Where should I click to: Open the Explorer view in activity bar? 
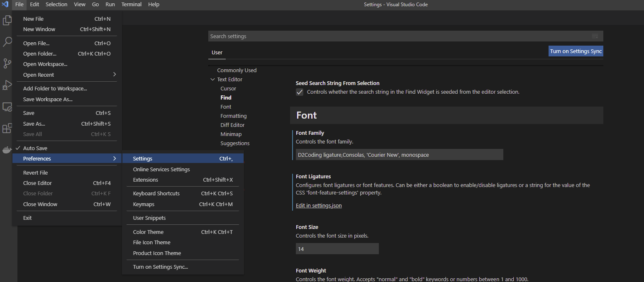click(x=7, y=20)
